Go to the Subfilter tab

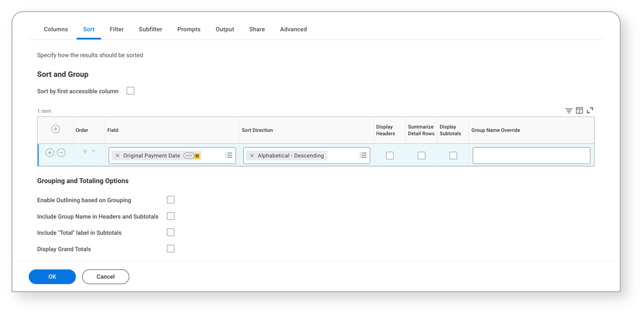(151, 29)
